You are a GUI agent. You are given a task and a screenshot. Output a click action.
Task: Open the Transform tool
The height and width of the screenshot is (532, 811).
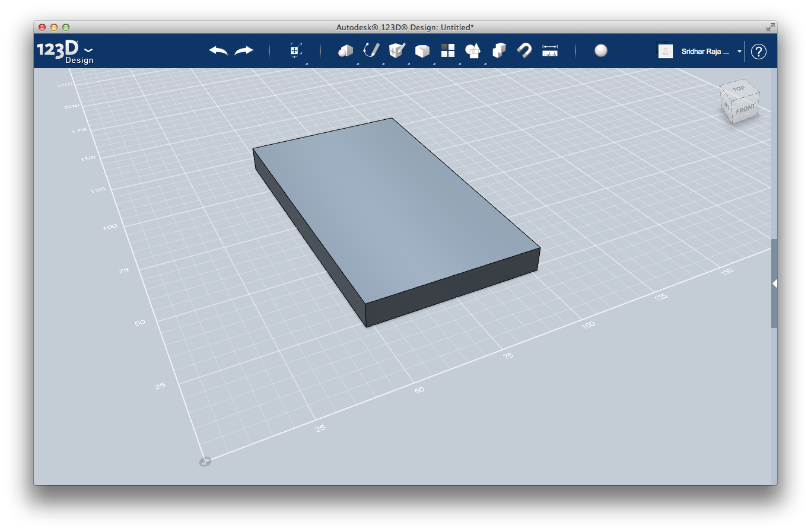[x=295, y=50]
